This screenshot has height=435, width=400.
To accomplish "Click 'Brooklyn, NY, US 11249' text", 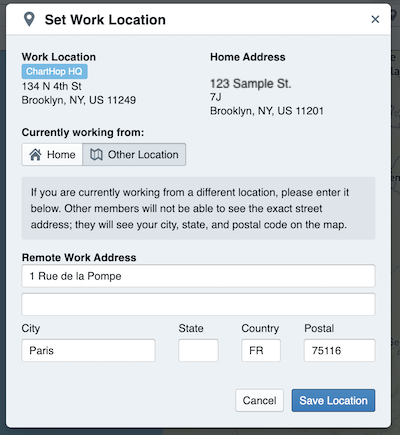I will [x=79, y=100].
